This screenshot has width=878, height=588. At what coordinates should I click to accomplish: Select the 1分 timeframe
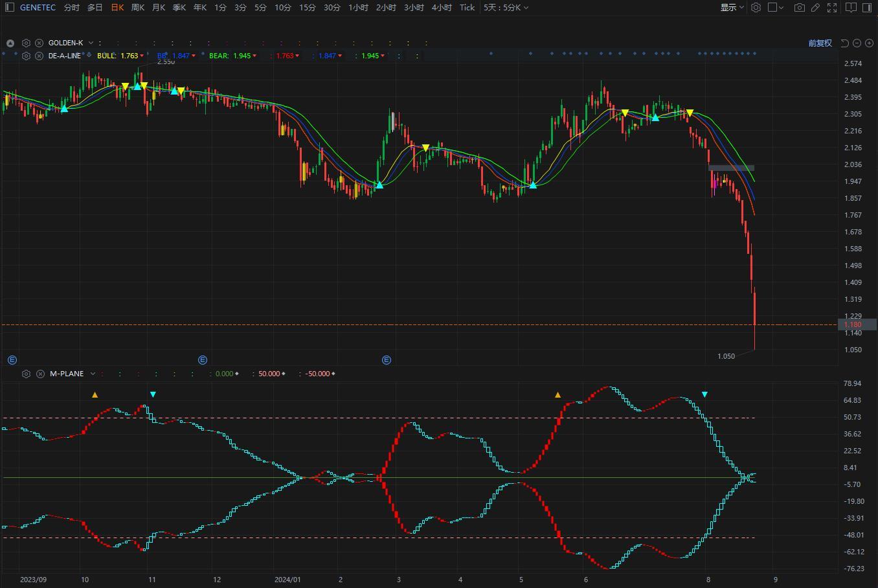point(221,7)
